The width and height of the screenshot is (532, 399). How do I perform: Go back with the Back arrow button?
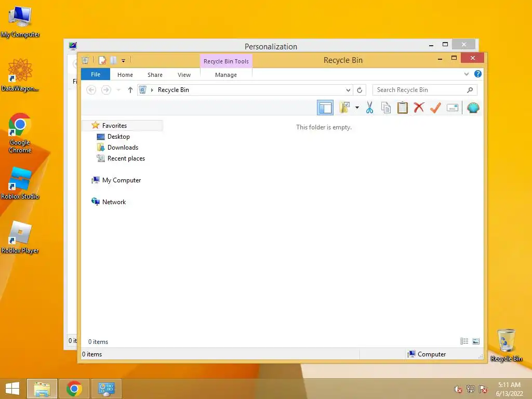[91, 90]
